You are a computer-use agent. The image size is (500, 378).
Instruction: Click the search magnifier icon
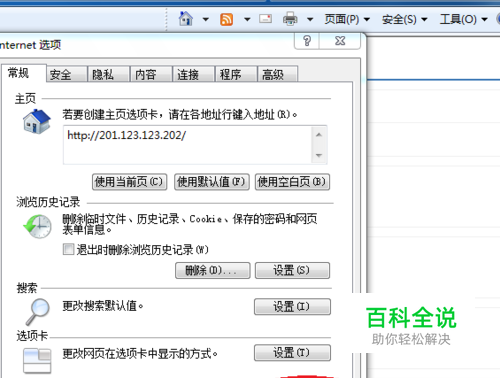tap(38, 312)
